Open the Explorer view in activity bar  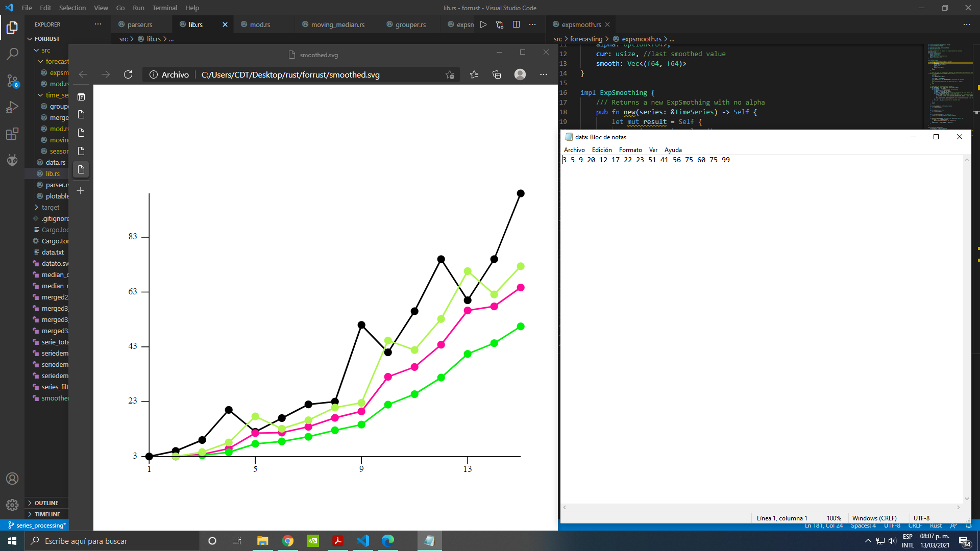click(12, 27)
